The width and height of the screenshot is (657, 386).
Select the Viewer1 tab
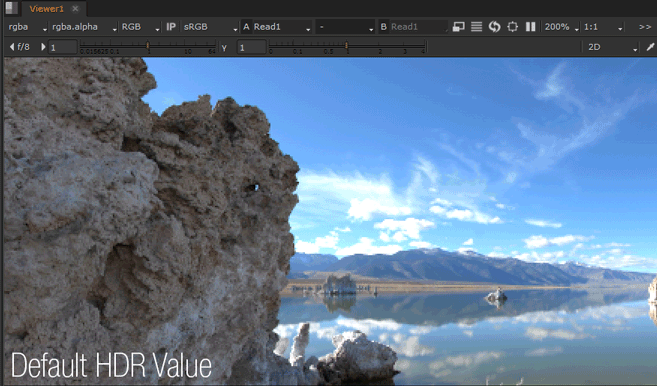tap(46, 8)
